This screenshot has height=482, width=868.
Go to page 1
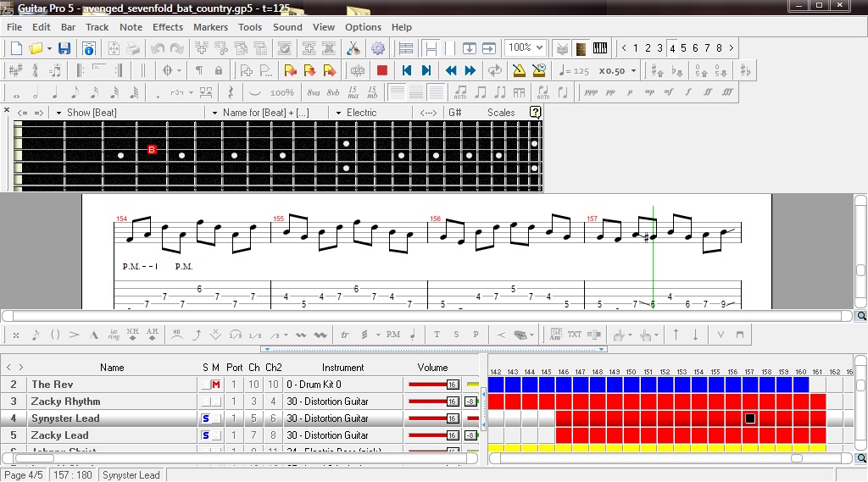coord(636,48)
